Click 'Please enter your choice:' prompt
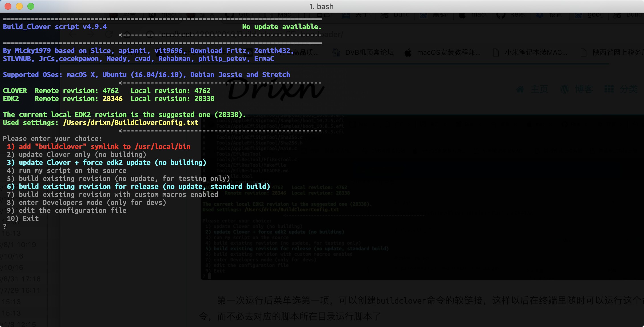 [52, 138]
